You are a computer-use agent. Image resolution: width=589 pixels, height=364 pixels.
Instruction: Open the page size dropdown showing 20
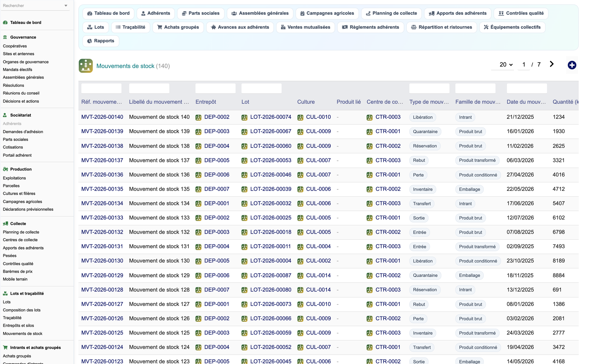(502, 64)
